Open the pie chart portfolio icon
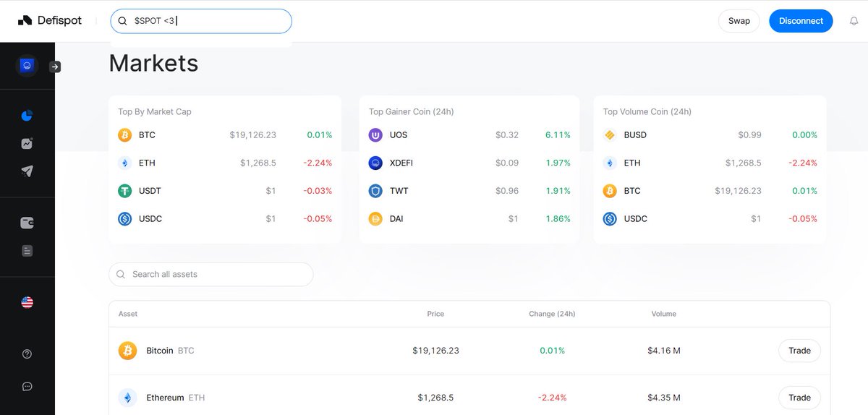Screen dimensions: 868x415 [27, 116]
